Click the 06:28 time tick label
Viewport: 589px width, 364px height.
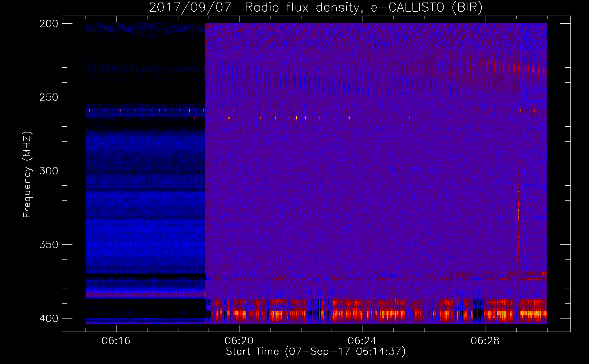(x=485, y=341)
